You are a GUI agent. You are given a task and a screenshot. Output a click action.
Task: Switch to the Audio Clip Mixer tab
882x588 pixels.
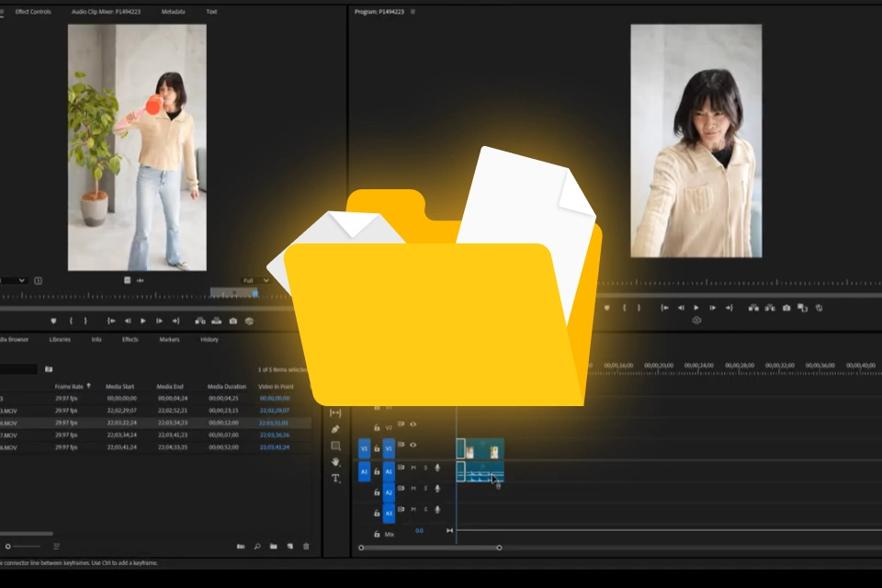pos(106,11)
